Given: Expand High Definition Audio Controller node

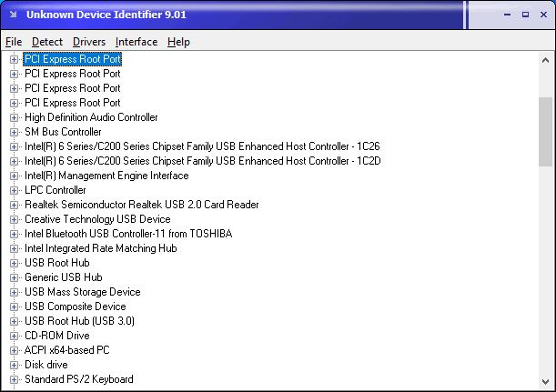Looking at the screenshot, I should (x=14, y=117).
